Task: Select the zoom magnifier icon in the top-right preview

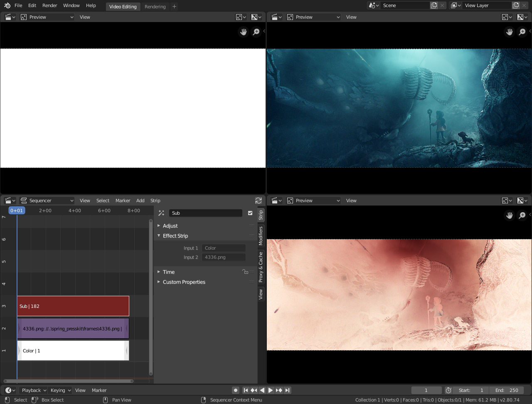Action: tap(522, 32)
